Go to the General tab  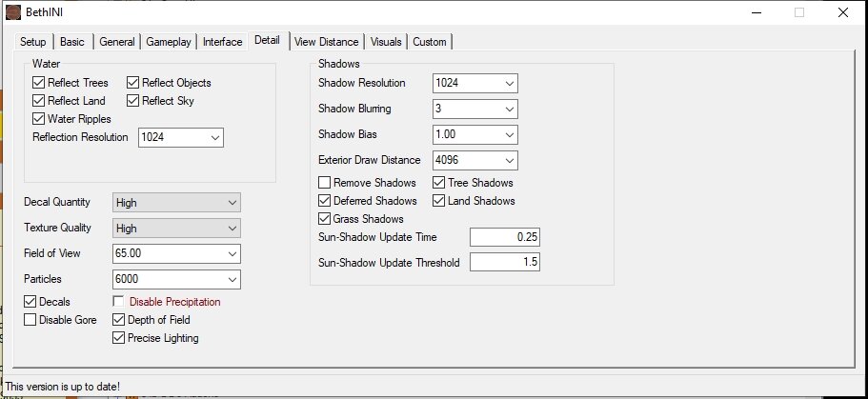click(117, 42)
